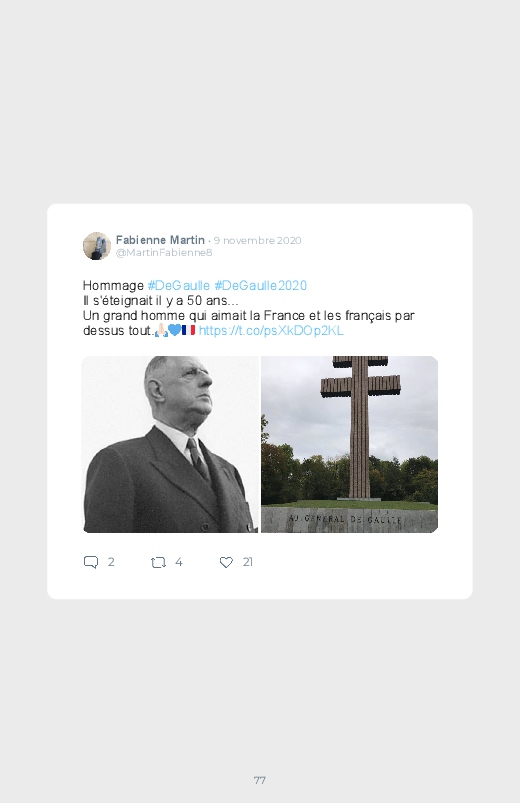Open the black-and-white portrait photo
Screen dimensions: 520x803
(x=171, y=445)
